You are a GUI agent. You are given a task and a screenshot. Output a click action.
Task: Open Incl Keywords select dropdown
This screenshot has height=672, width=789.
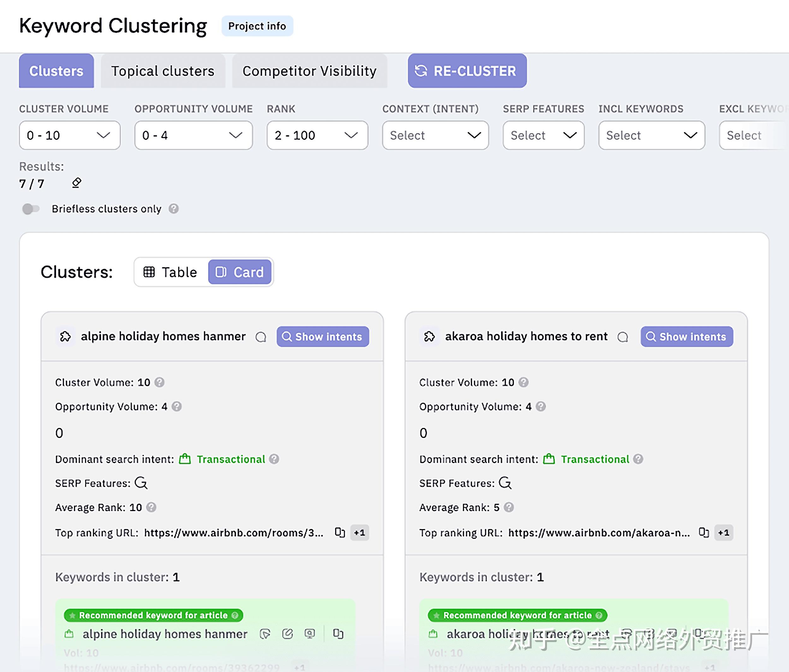click(651, 135)
